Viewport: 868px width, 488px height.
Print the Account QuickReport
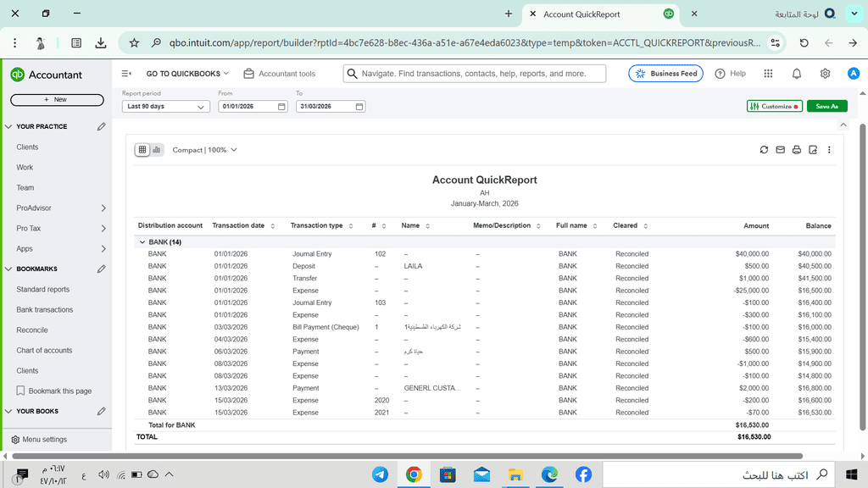tap(796, 150)
